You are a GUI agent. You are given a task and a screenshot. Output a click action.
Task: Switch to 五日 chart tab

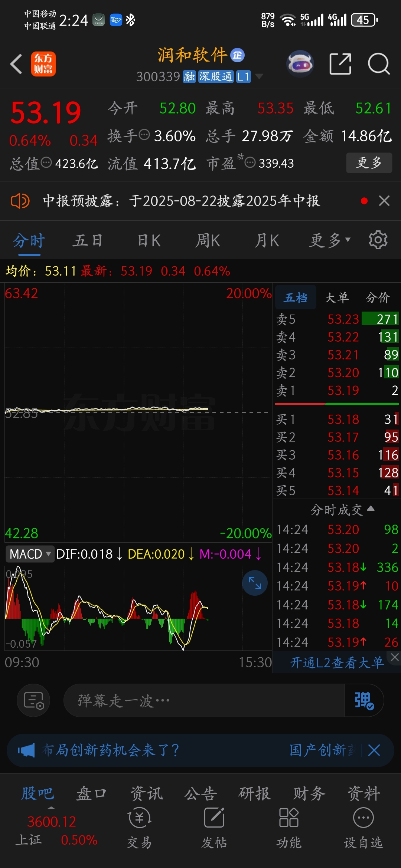88,241
